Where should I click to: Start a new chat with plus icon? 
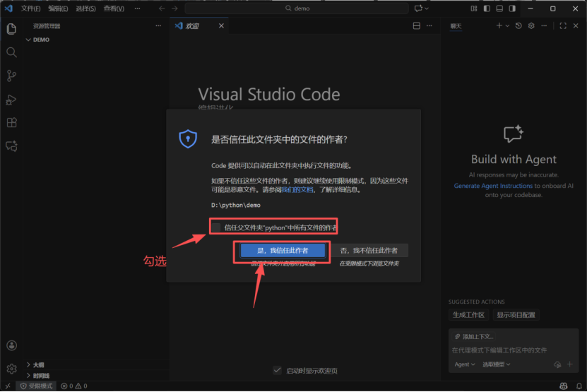click(499, 25)
